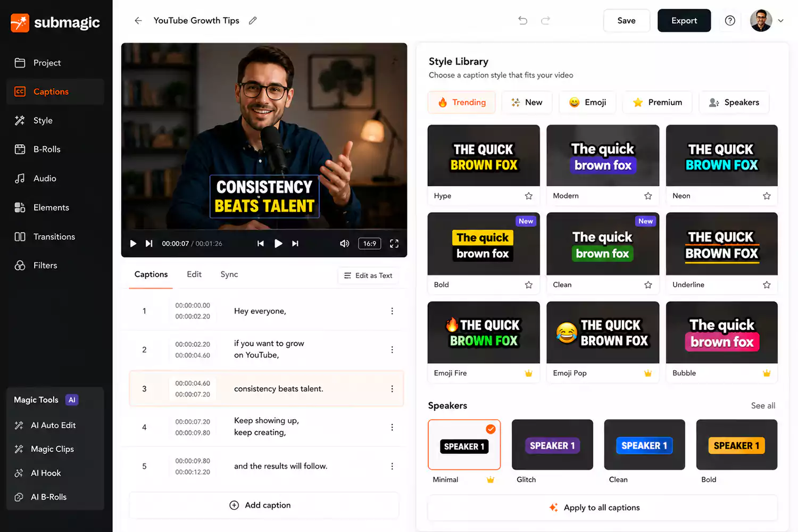The width and height of the screenshot is (798, 532).
Task: Open the help question mark icon
Action: tap(730, 21)
